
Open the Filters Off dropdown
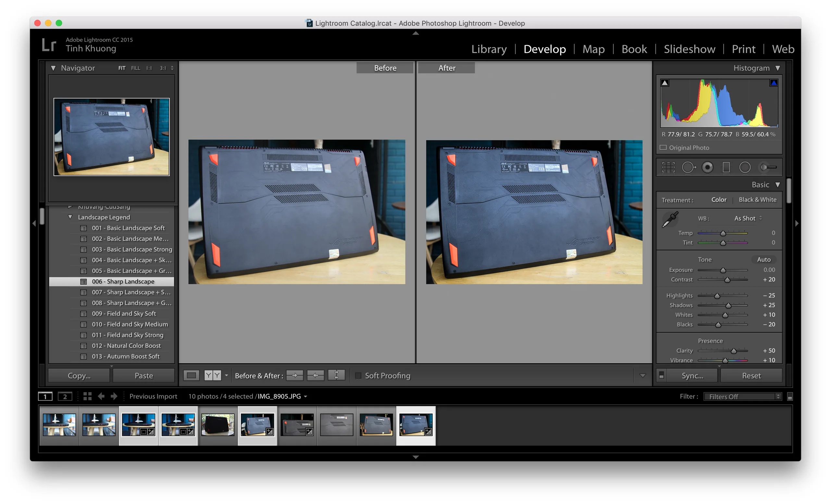pos(742,397)
